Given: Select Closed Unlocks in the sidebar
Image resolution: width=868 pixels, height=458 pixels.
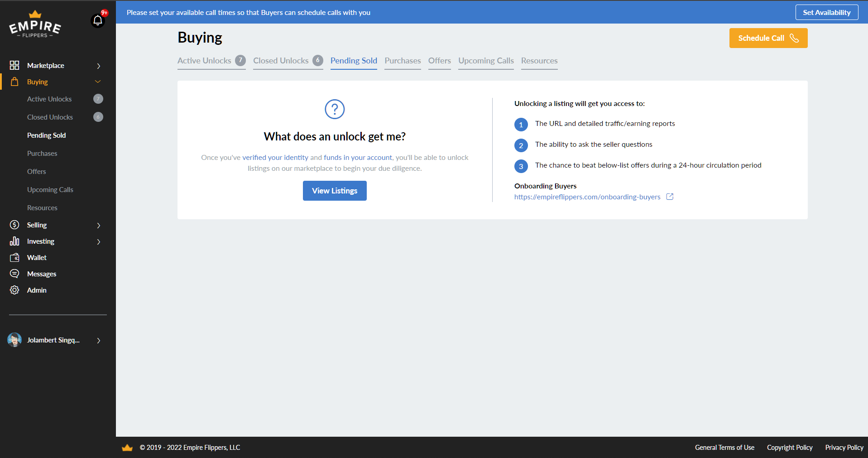Looking at the screenshot, I should pyautogui.click(x=50, y=117).
